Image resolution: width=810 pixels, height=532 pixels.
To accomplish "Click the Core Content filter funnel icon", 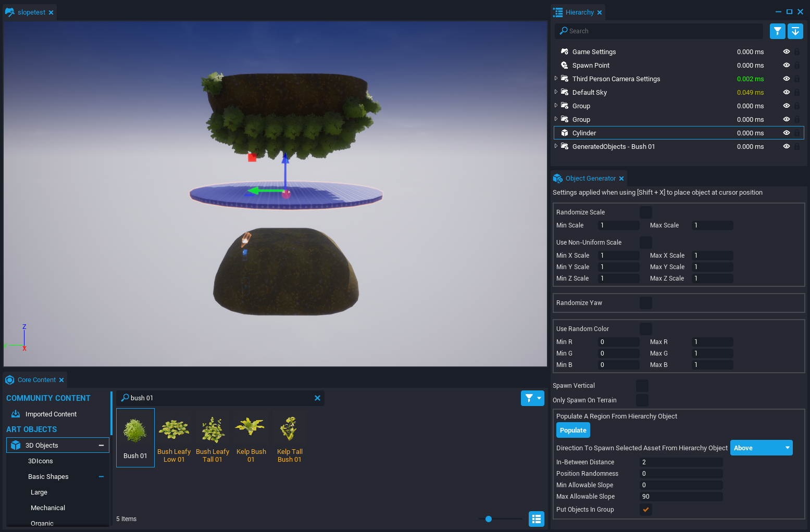I will point(529,398).
